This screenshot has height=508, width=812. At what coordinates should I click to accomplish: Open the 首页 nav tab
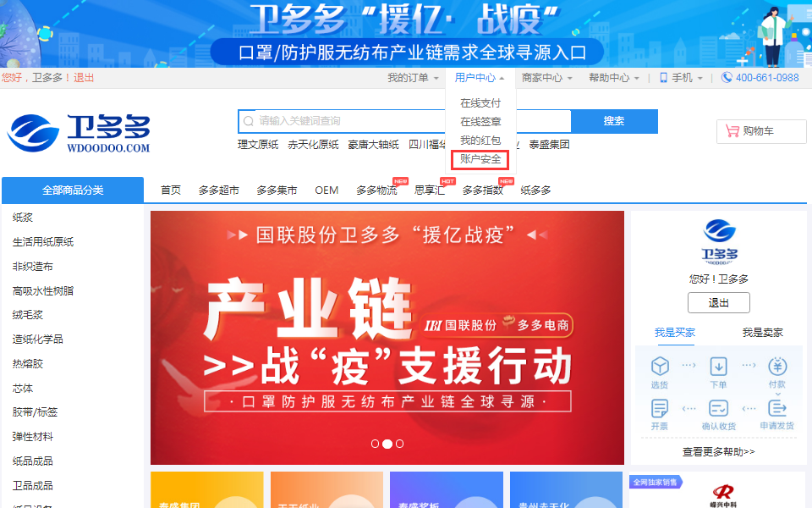click(x=171, y=190)
